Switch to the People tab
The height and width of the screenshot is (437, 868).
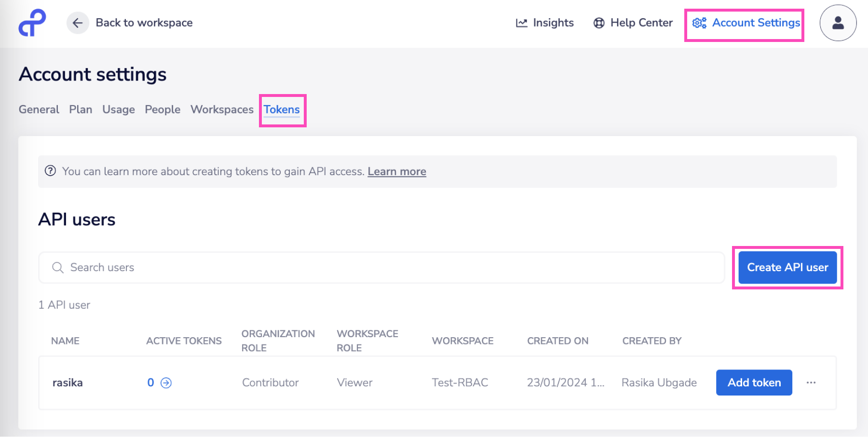tap(162, 109)
